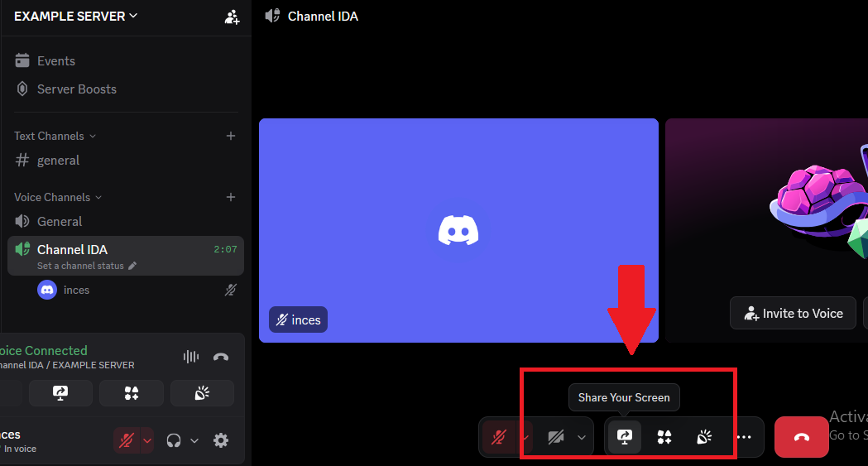Open the EXAMPLE SERVER dropdown menu
Viewport: 868px width, 466px height.
pos(76,17)
